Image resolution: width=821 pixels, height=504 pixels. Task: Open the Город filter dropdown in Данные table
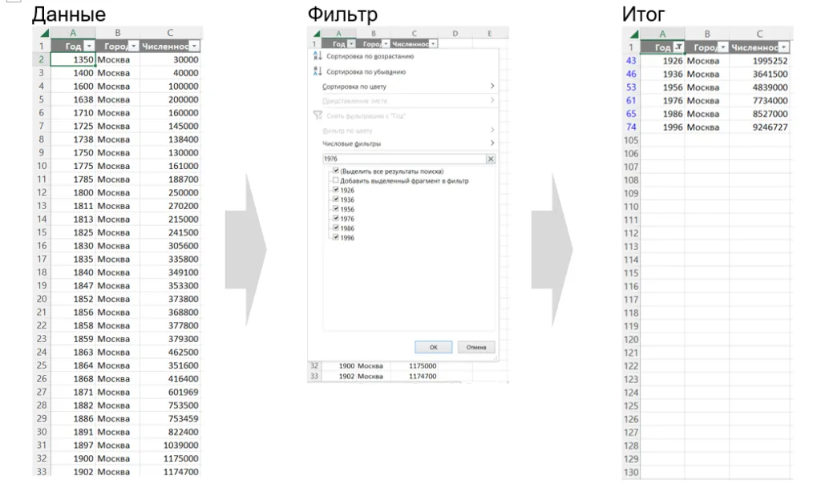click(134, 46)
